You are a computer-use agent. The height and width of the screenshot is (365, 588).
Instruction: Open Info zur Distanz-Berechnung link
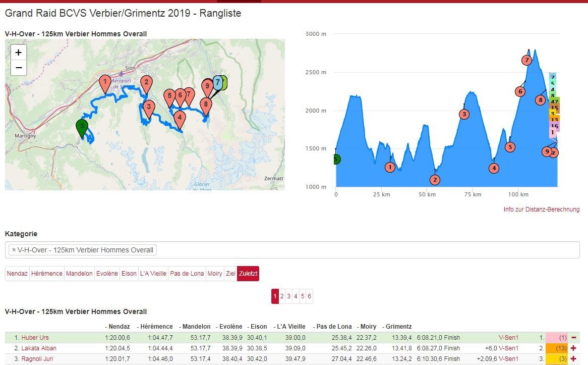point(541,210)
